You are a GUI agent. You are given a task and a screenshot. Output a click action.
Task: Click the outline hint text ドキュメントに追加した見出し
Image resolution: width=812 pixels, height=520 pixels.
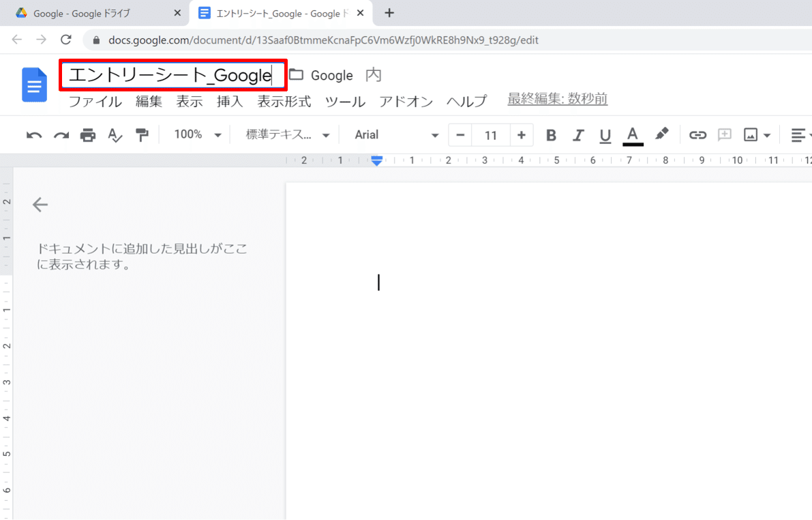[141, 257]
